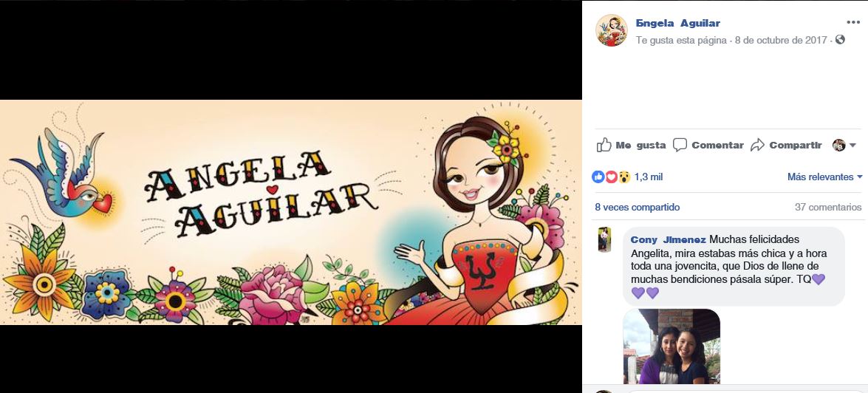Click the Me gusta thumbs-up icon
Screen dimensions: 868x393
tap(604, 145)
